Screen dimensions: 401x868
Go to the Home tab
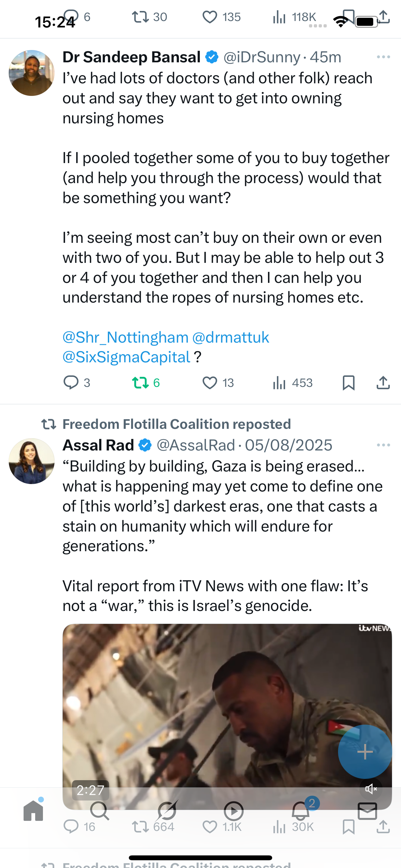[x=33, y=811]
